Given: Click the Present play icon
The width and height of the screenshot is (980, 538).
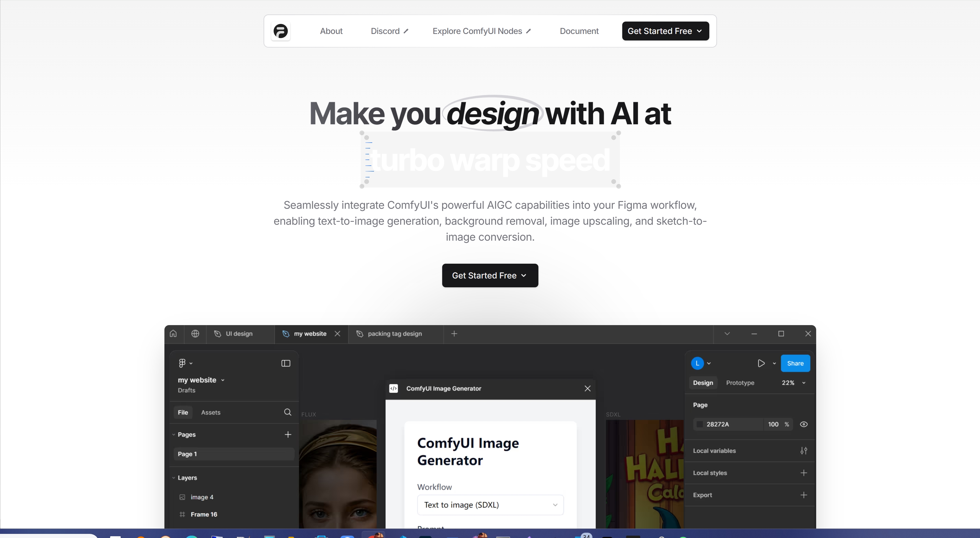Looking at the screenshot, I should click(761, 363).
